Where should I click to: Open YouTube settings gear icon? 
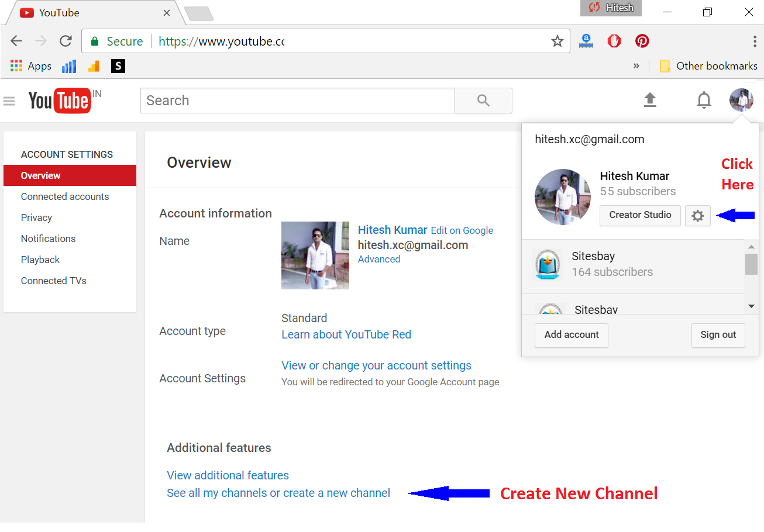tap(697, 216)
